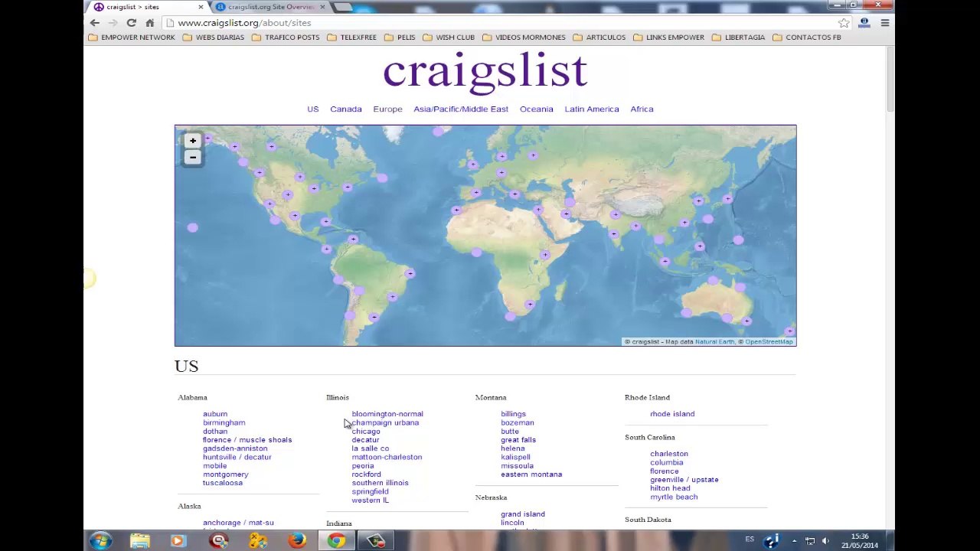Select the Africa region link
This screenshot has width=980, height=551.
642,109
